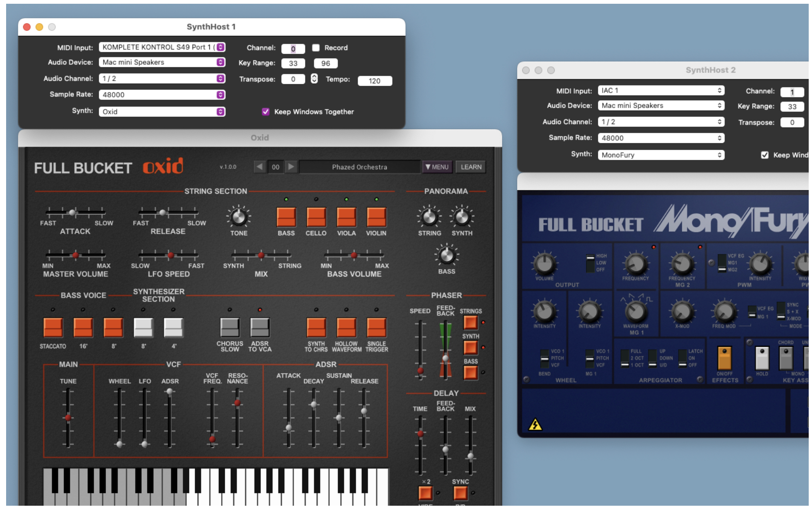Image resolution: width=812 pixels, height=509 pixels.
Task: Uncheck Keep Windows Together in SynthHost 1
Action: click(266, 111)
